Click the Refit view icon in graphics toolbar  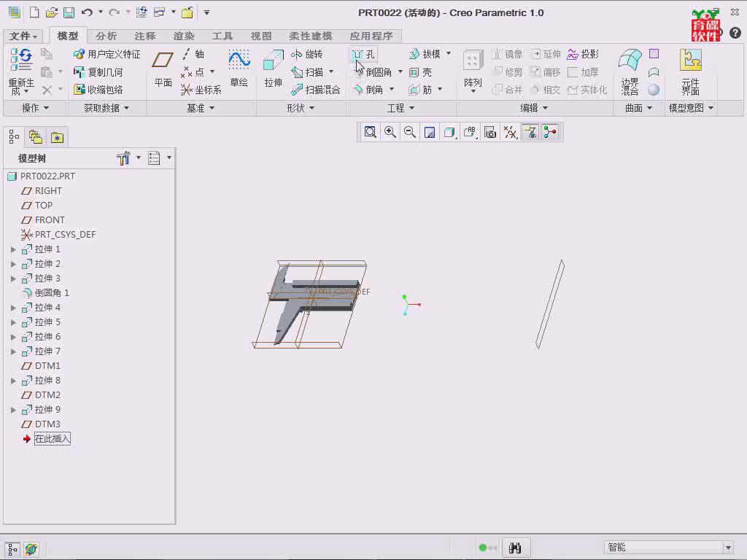(x=370, y=132)
